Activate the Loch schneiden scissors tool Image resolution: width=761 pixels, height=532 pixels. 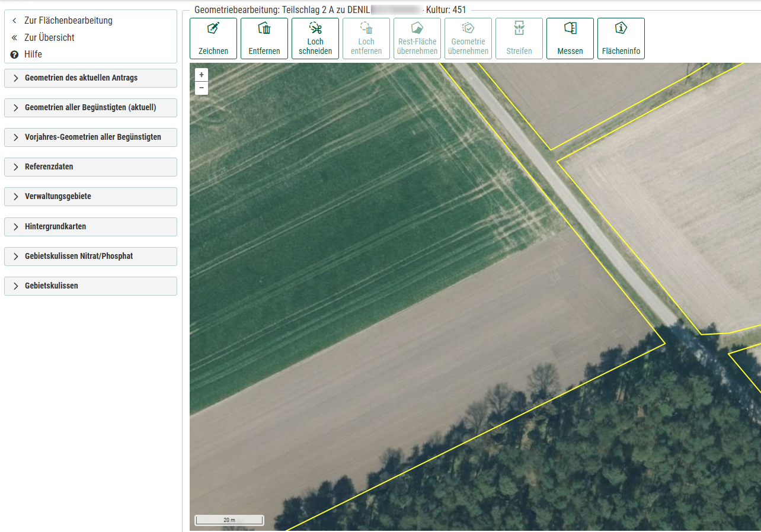click(x=315, y=39)
